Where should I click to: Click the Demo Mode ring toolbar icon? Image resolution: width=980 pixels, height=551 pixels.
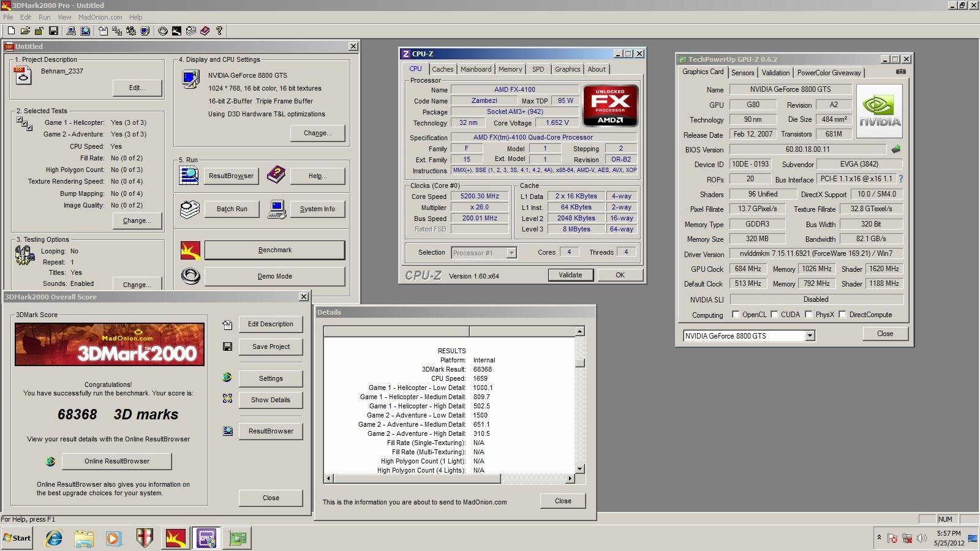coord(163,31)
